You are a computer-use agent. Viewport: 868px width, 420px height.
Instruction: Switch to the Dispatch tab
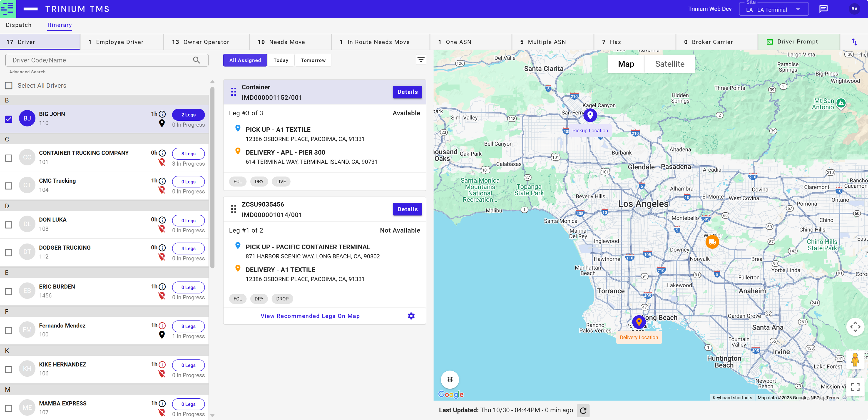click(x=19, y=25)
